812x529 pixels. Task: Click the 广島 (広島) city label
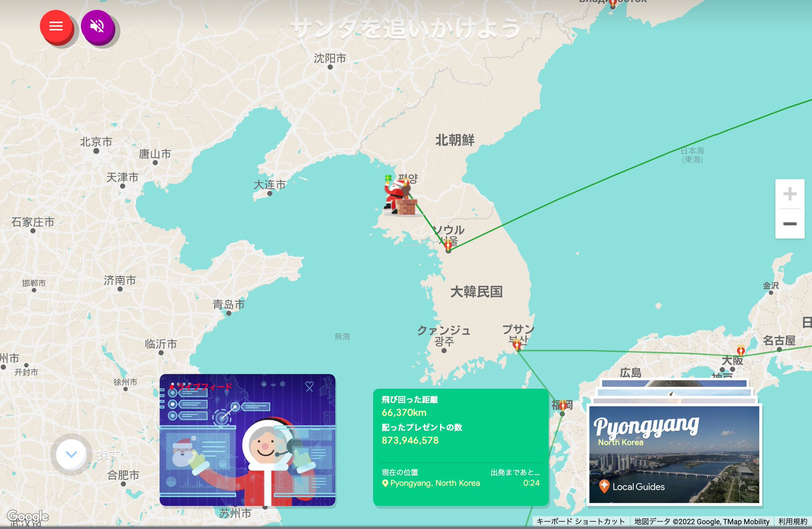[630, 373]
